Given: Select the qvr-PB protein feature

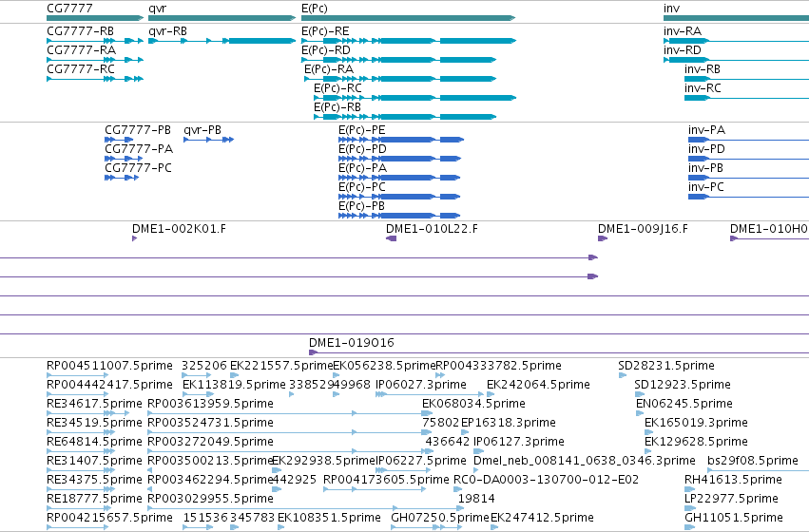Looking at the screenshot, I should point(209,140).
